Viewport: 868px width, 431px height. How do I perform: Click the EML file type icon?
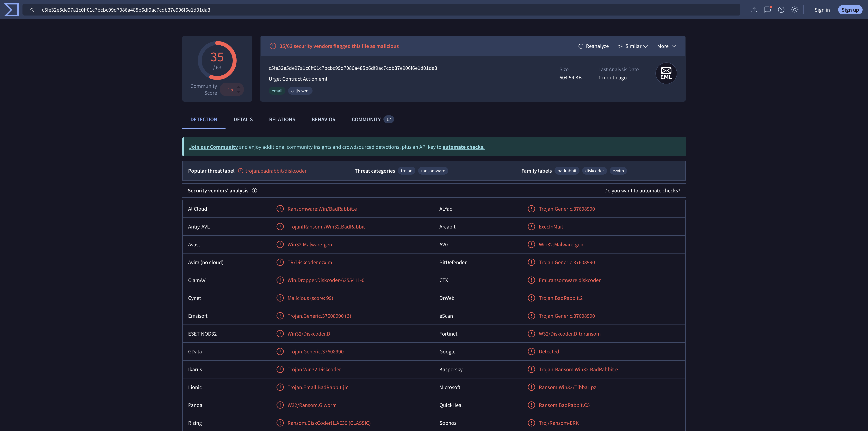coord(666,73)
